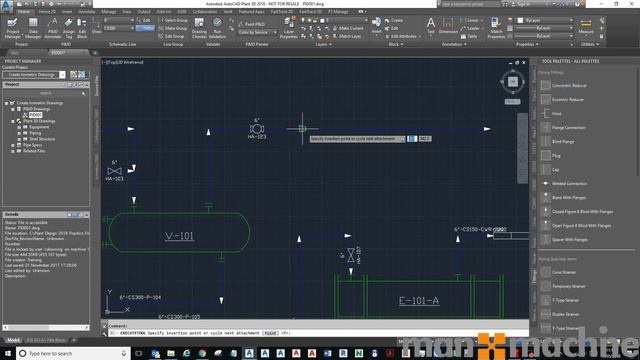Select Eccentric Reducer from tool palette
This screenshot has height=360, width=640.
pyautogui.click(x=562, y=99)
